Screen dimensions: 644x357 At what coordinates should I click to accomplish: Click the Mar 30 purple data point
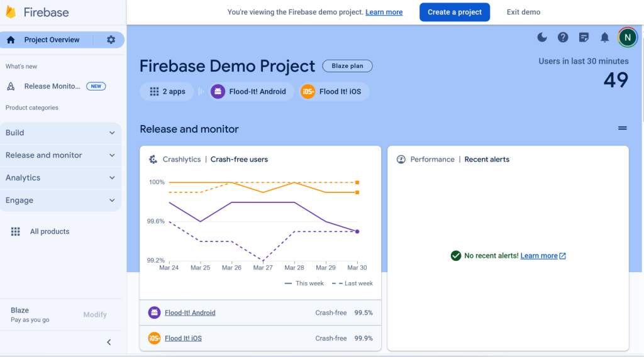pos(357,231)
